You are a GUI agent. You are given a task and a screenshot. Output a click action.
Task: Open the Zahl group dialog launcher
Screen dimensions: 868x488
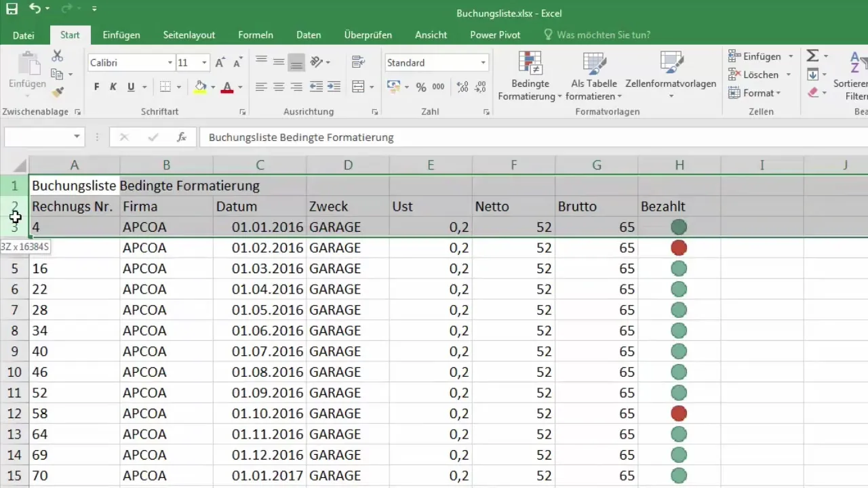[x=486, y=112]
